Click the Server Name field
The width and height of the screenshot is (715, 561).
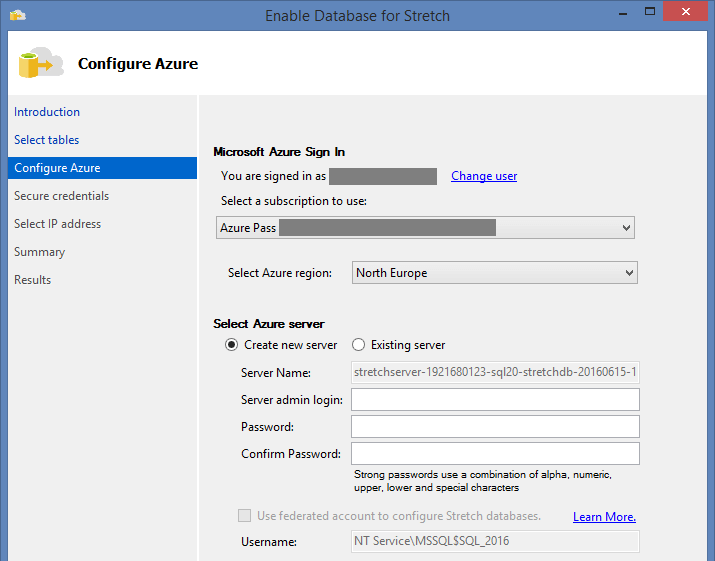495,372
